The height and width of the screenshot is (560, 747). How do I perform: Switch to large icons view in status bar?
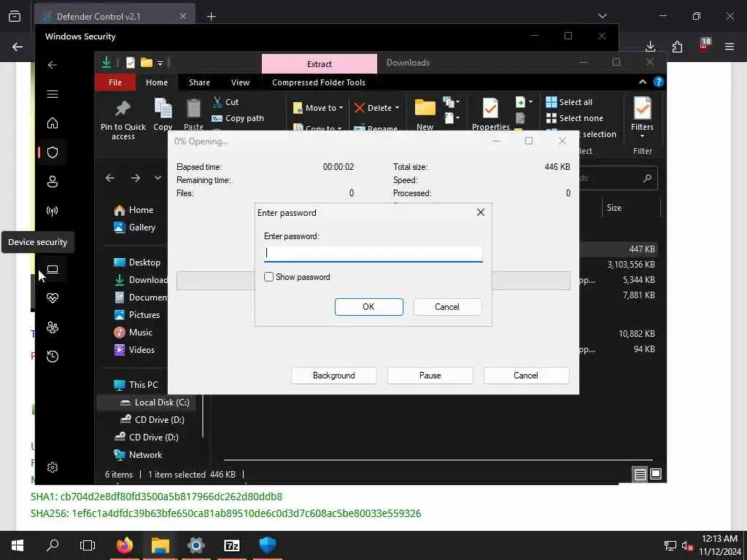click(x=656, y=474)
